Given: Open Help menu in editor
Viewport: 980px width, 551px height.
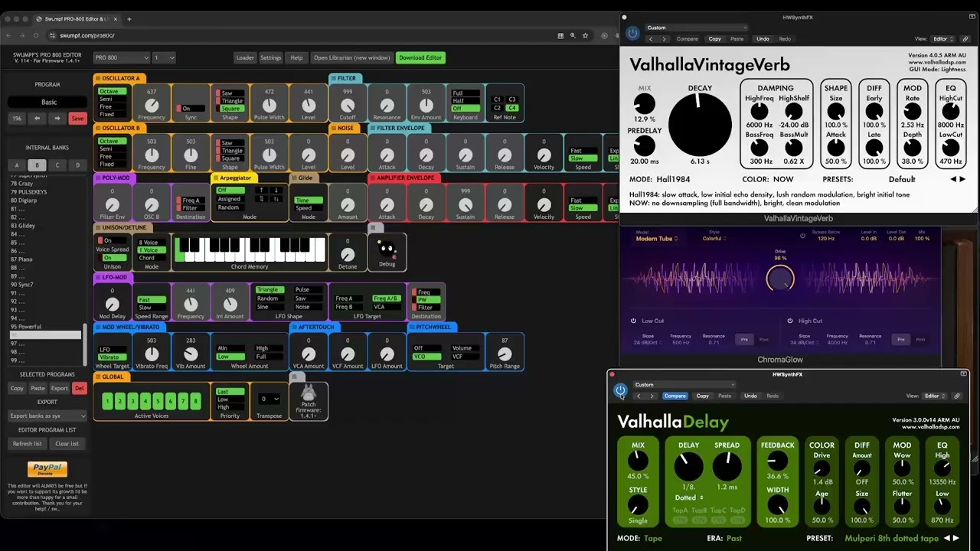Looking at the screenshot, I should 296,57.
